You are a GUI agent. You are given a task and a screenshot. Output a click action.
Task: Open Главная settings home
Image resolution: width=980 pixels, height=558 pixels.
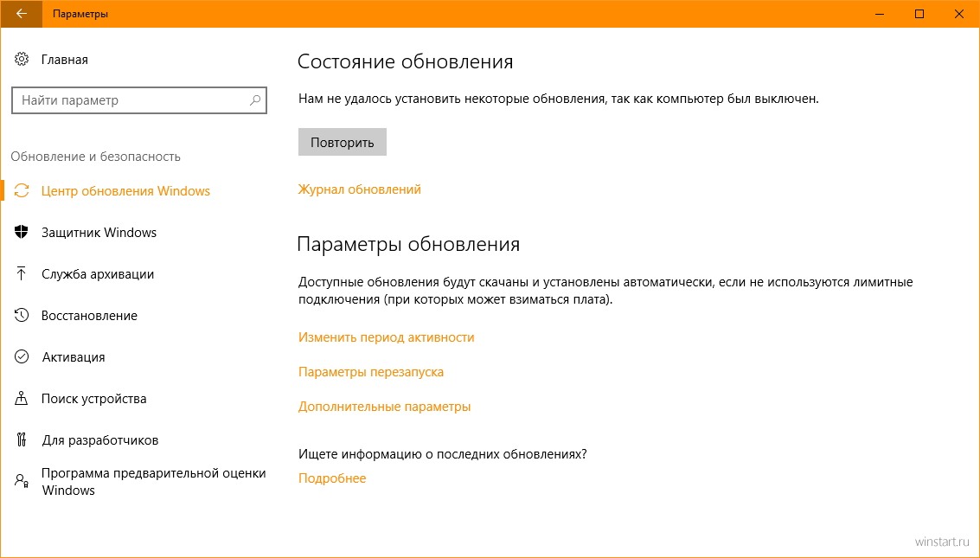click(64, 60)
